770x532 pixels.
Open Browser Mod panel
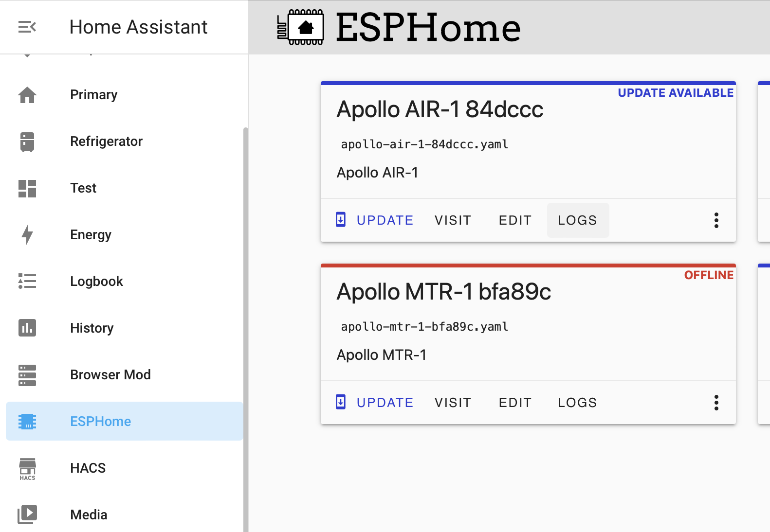tap(124, 375)
